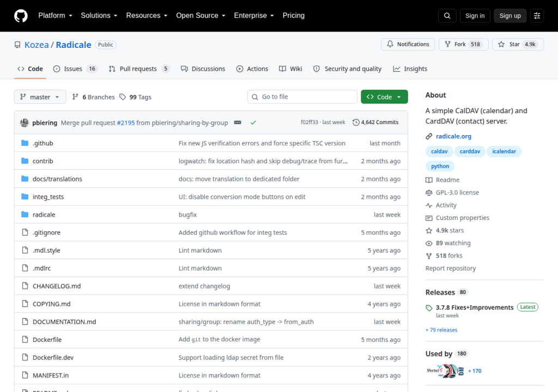Viewport: 558px width, 392px height.
Task: Click the watching eye icon
Action: pyautogui.click(x=429, y=243)
